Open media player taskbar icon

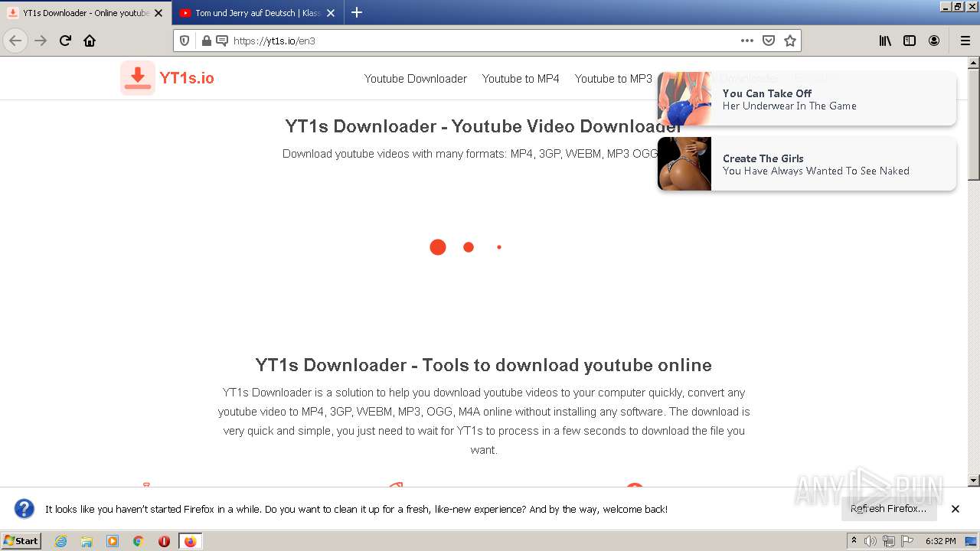pos(113,541)
